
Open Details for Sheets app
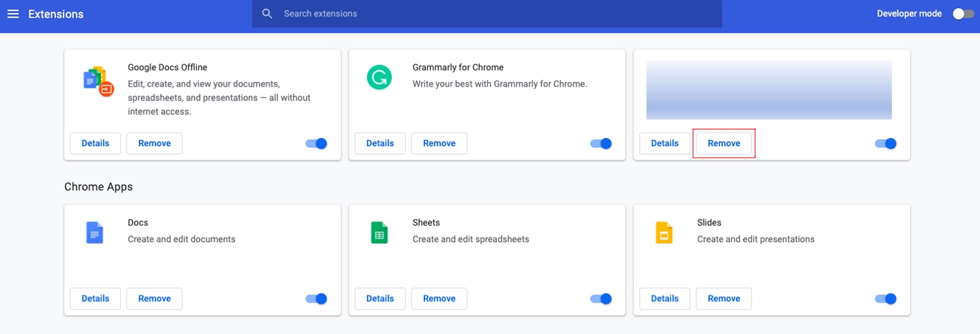380,298
